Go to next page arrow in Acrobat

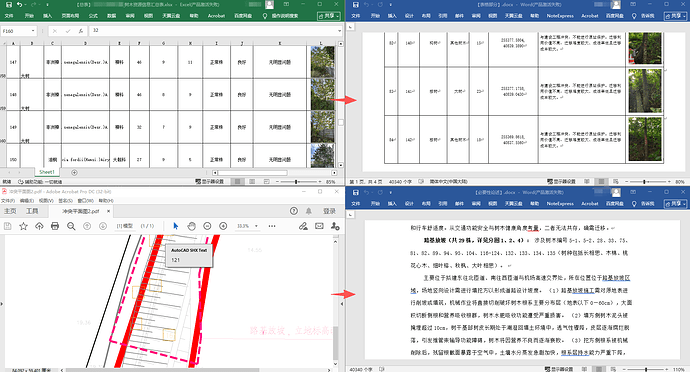[x=103, y=226]
